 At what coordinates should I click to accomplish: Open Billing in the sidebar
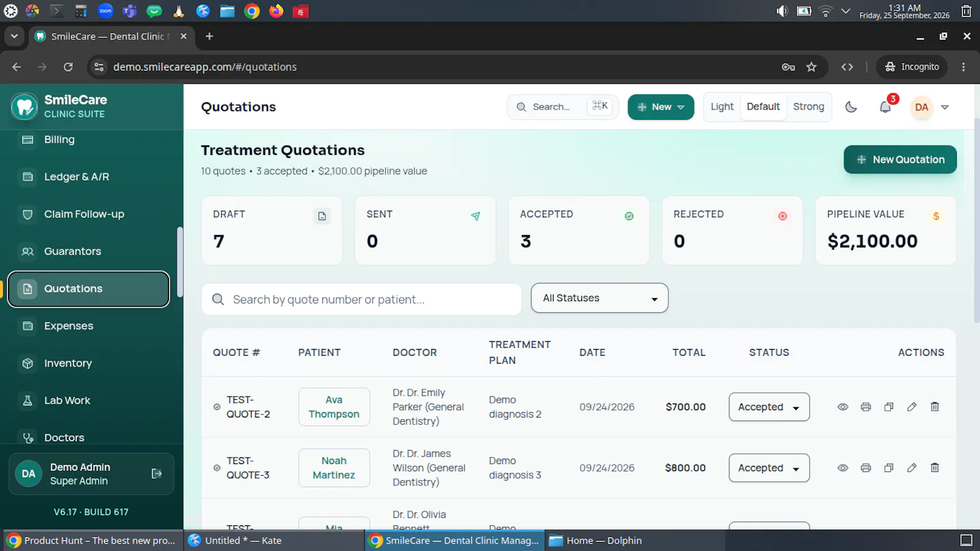[88, 140]
